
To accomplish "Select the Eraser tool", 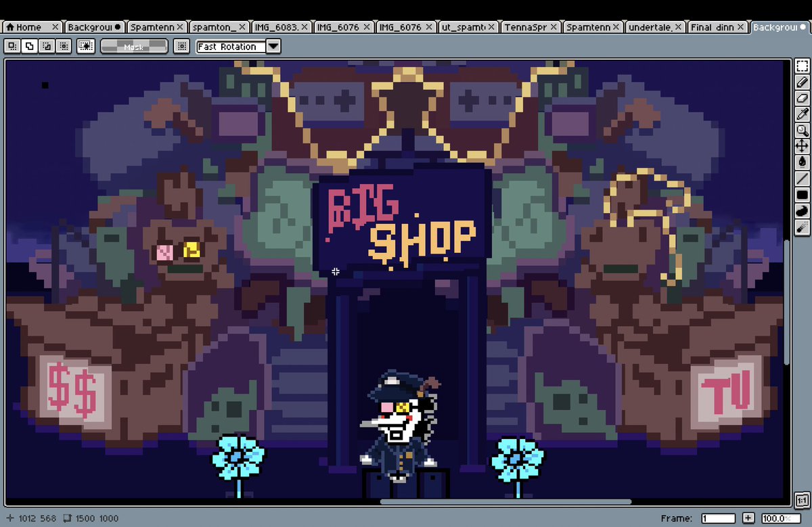I will 802,99.
